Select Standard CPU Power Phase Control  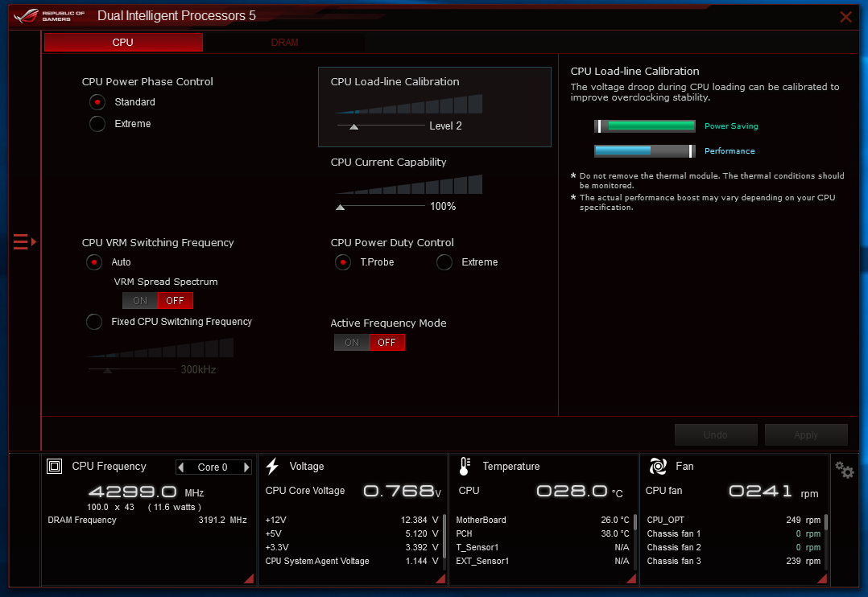point(97,102)
